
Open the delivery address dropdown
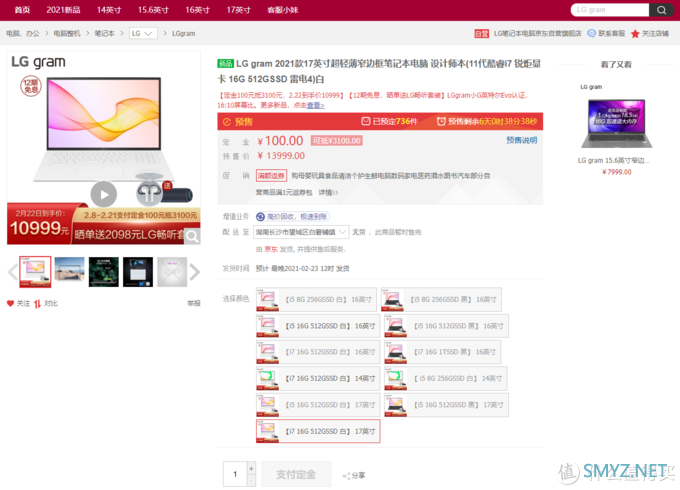pos(301,231)
